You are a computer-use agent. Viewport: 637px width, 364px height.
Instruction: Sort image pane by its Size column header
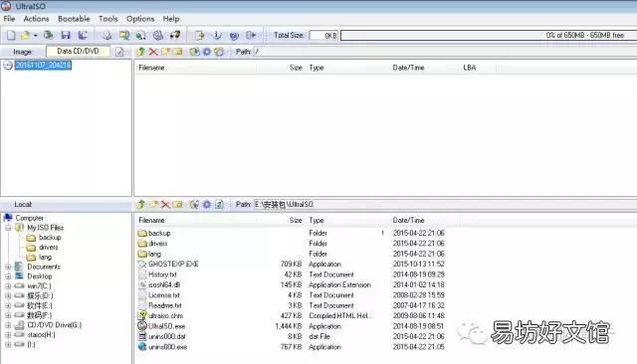[x=296, y=68]
